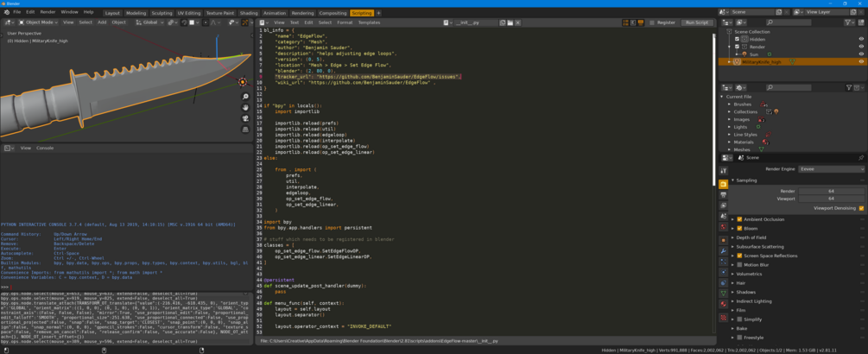The width and height of the screenshot is (868, 354).
Task: Toggle syntax highlighting in text editor header
Action: tap(639, 22)
